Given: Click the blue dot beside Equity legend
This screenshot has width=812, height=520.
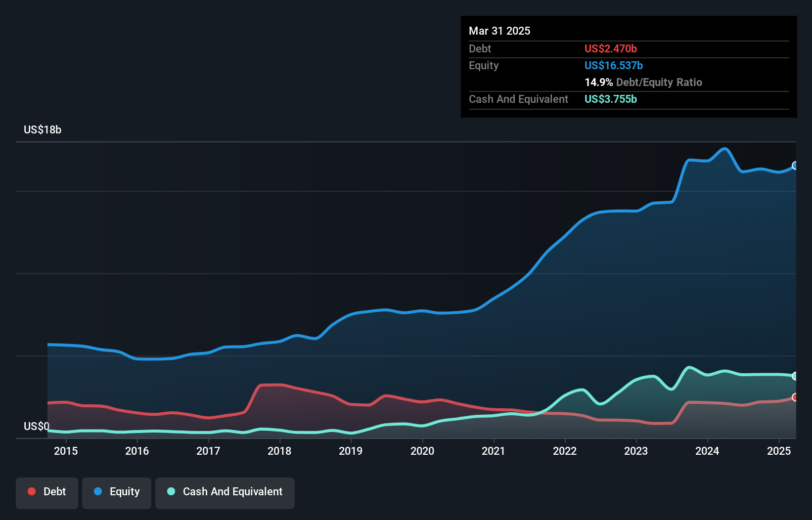Looking at the screenshot, I should 98,491.
